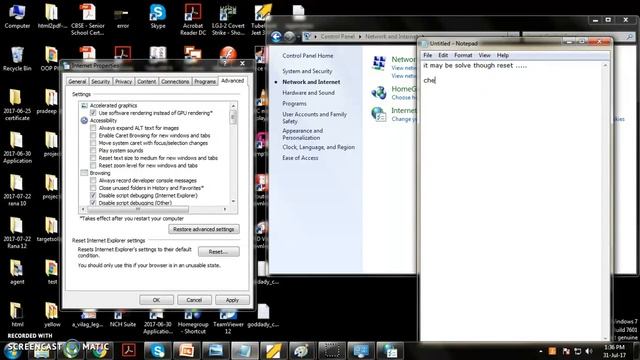Open the Computer desktop icon

pyautogui.click(x=17, y=16)
